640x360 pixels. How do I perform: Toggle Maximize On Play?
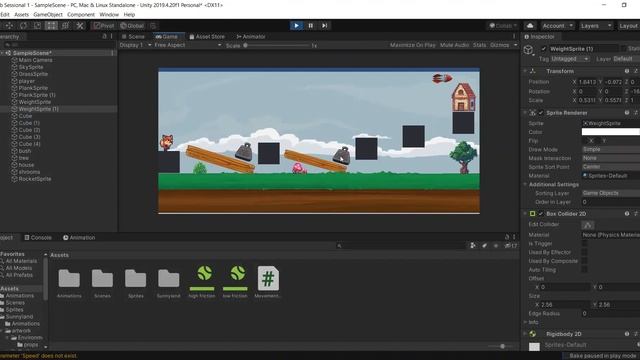coord(413,45)
